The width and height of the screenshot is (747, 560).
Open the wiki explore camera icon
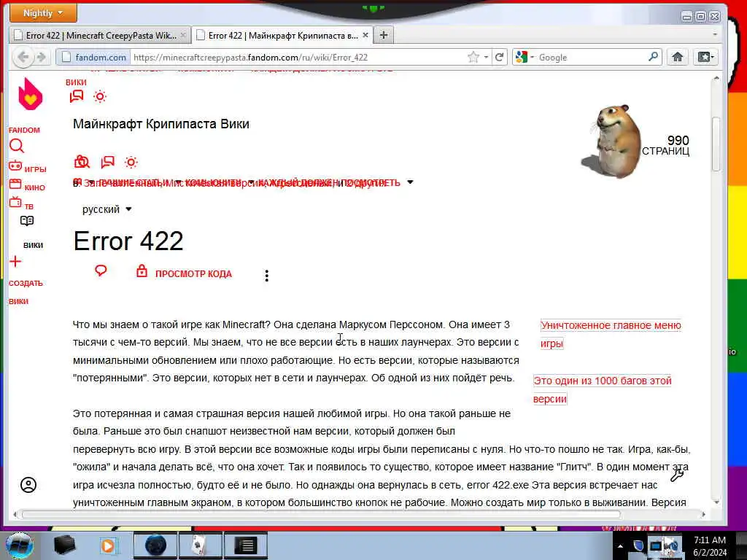82,162
